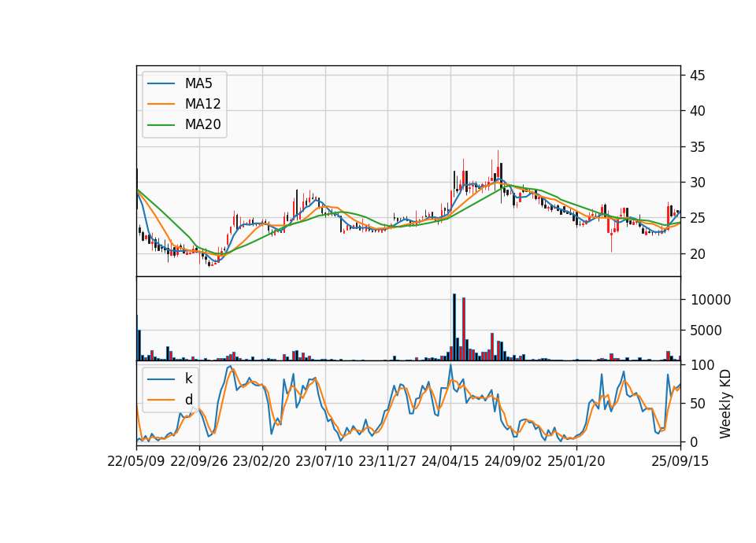756x543 pixels.
Task: Click the 22/05/09 date tick label
Action: pyautogui.click(x=136, y=461)
